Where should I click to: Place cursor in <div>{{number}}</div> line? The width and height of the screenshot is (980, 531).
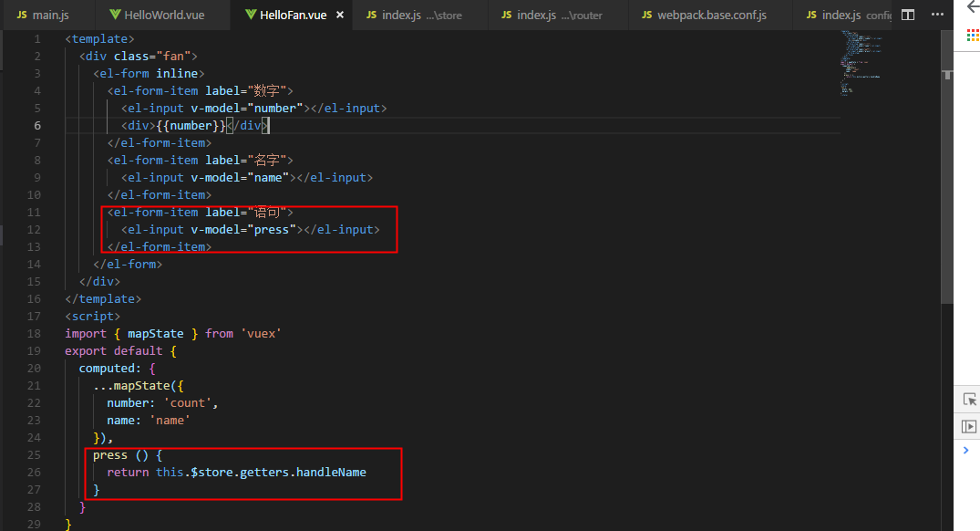point(195,126)
